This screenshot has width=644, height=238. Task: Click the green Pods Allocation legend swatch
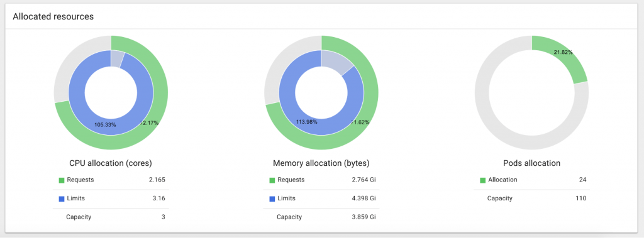point(482,180)
